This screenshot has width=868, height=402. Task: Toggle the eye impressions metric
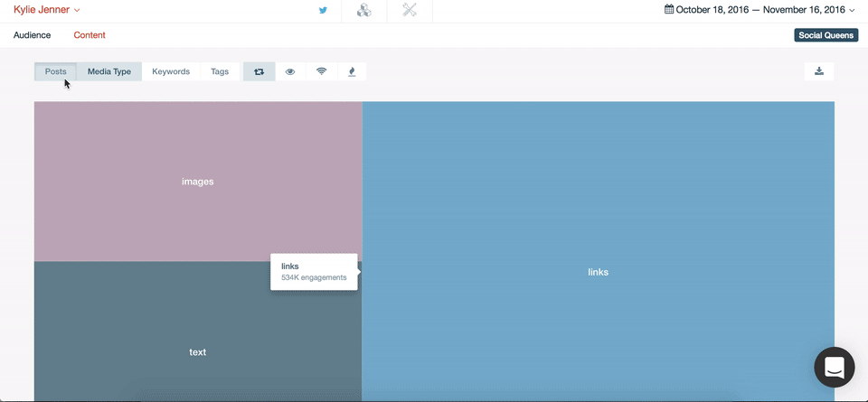(x=290, y=71)
